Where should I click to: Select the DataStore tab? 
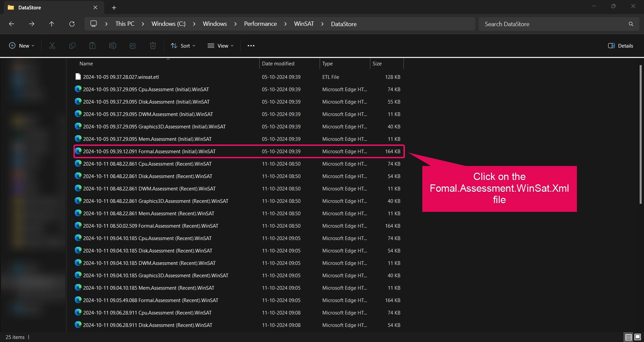[x=54, y=7]
